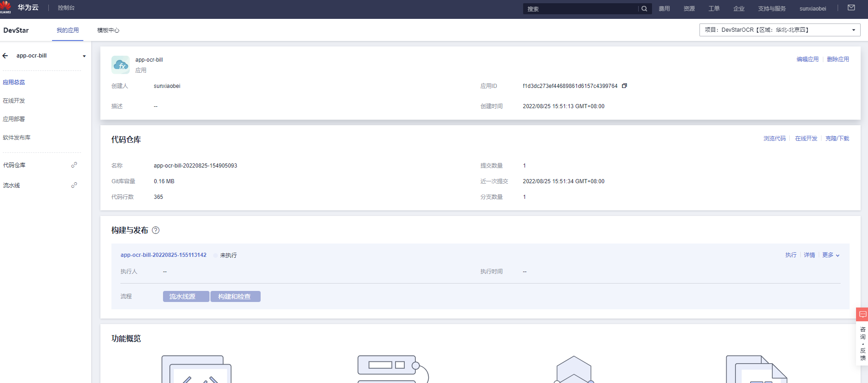The width and height of the screenshot is (868, 383).
Task: Click the search magnifier icon
Action: coord(644,9)
